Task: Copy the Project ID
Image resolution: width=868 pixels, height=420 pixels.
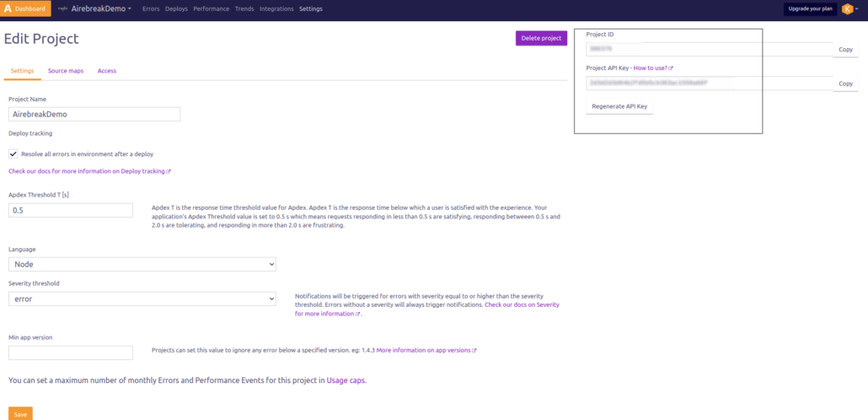Action: click(846, 50)
